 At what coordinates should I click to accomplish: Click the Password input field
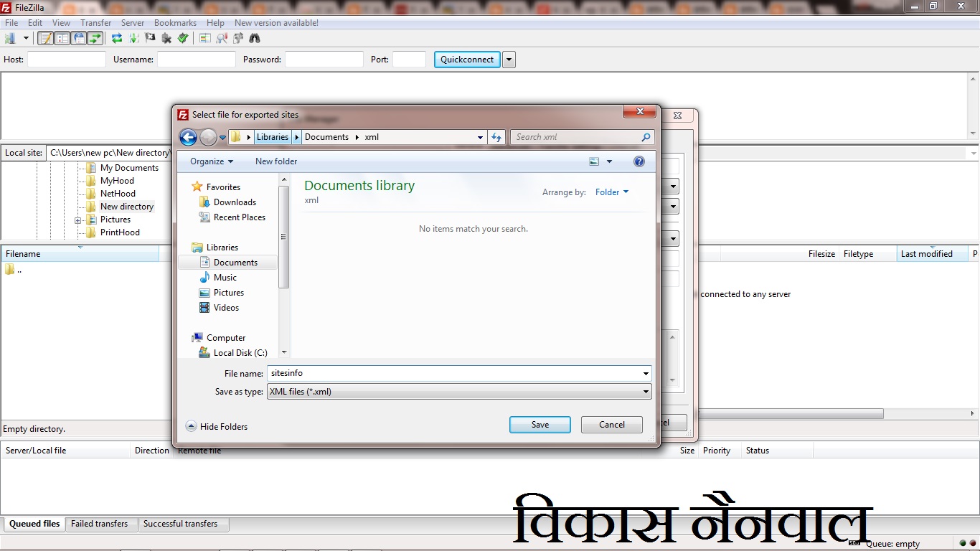(x=324, y=60)
